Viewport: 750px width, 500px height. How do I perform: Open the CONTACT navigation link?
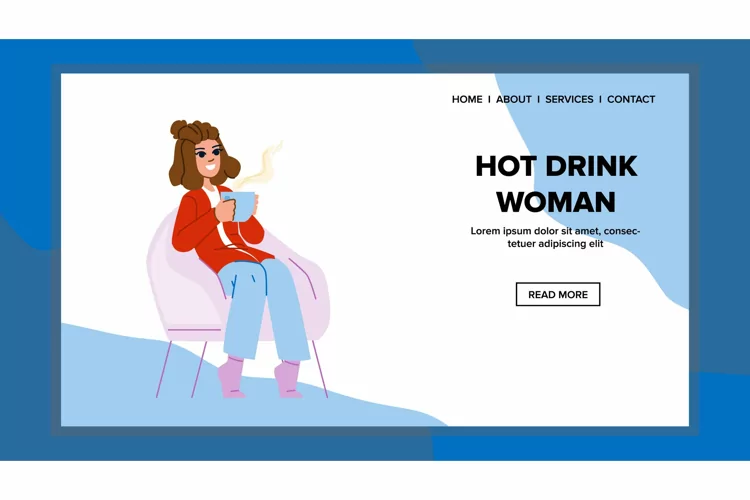(x=631, y=100)
